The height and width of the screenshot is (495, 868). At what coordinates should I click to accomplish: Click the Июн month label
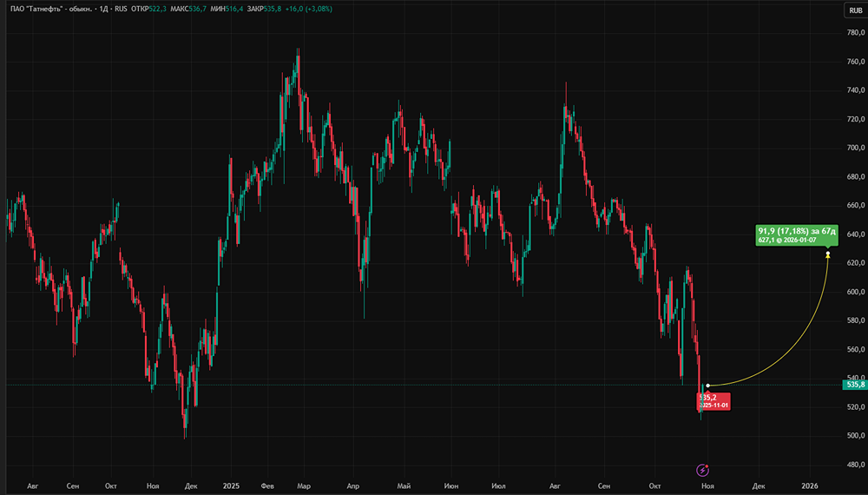[x=451, y=485]
